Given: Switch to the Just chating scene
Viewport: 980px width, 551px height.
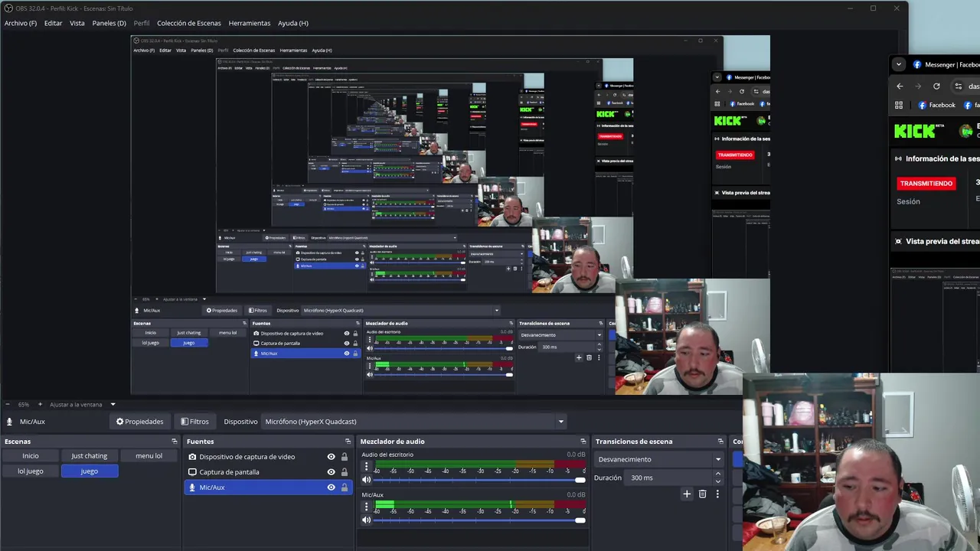Looking at the screenshot, I should click(90, 456).
